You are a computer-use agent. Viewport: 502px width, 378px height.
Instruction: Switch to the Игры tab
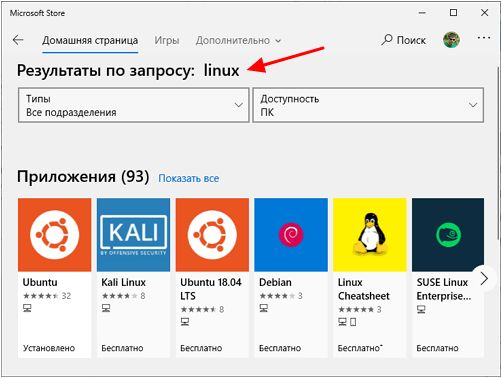click(167, 40)
